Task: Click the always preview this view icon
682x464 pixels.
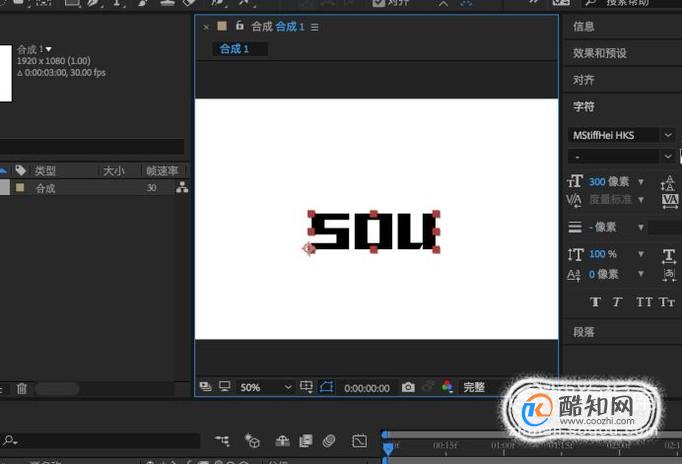Action: [x=205, y=386]
